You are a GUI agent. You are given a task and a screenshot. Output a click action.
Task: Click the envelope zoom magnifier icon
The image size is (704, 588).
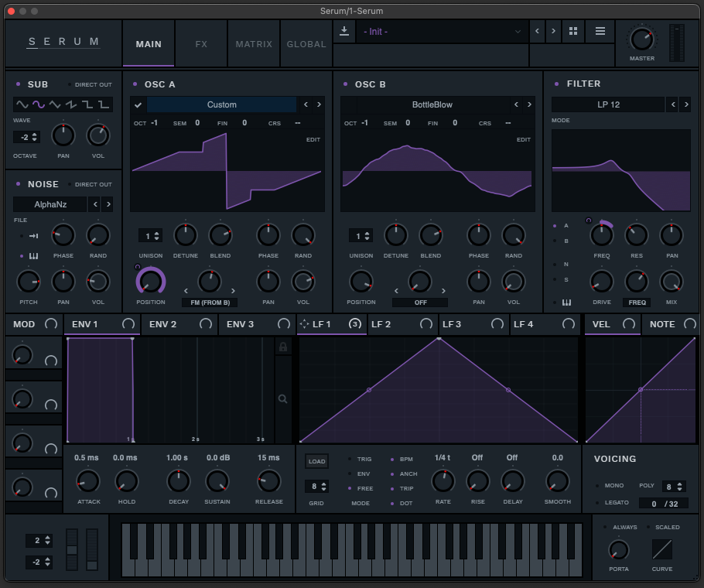[282, 398]
